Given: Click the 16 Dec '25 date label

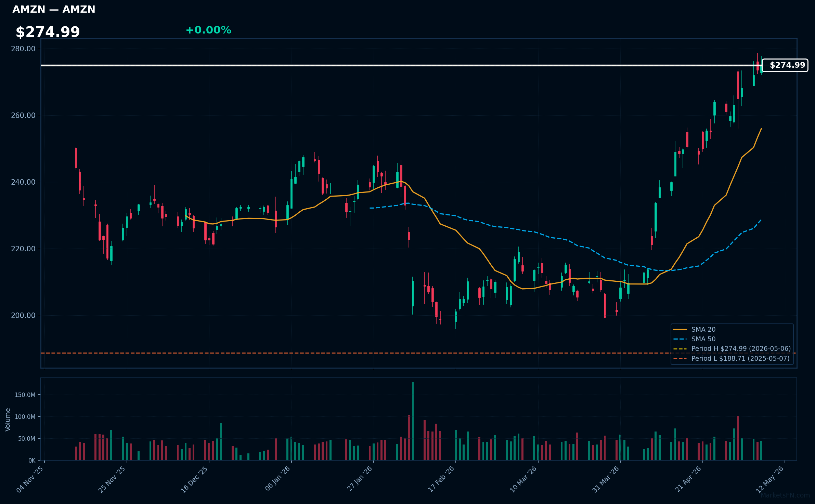Looking at the screenshot, I should pyautogui.click(x=194, y=479).
